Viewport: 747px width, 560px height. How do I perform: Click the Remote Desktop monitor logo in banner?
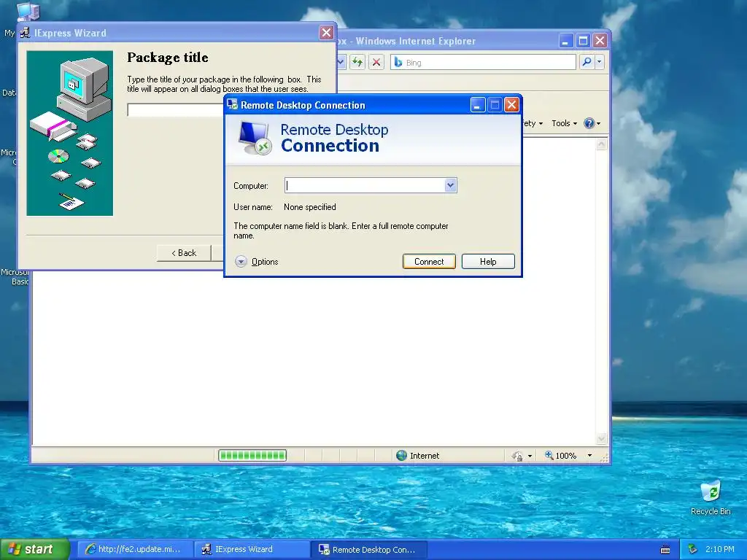coord(255,138)
